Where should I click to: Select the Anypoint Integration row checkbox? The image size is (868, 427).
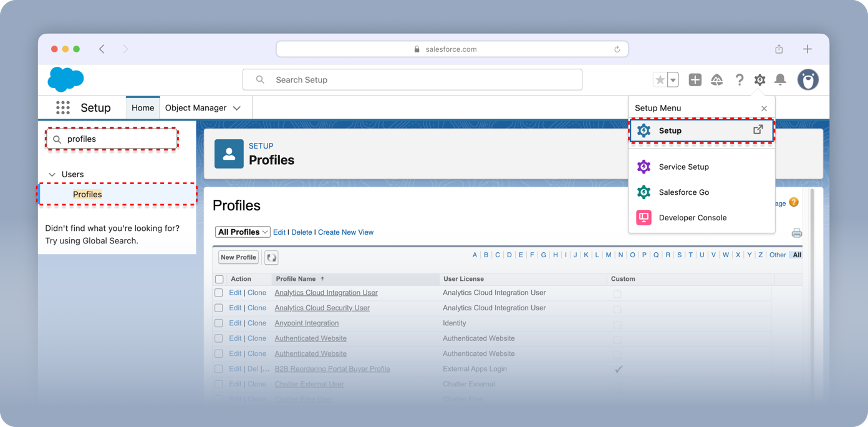[x=219, y=323]
